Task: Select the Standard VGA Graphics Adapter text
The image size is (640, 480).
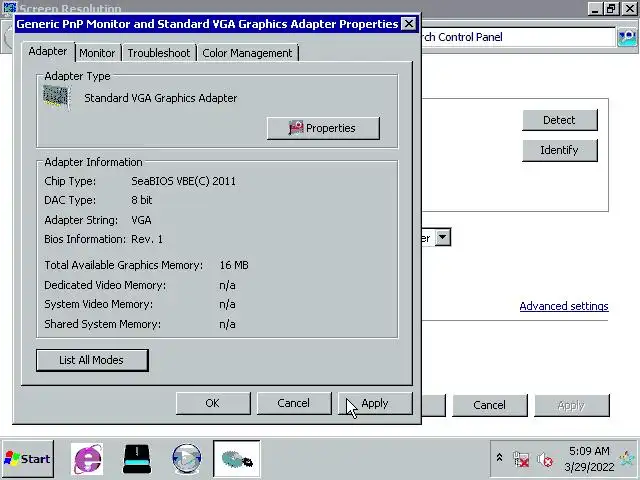Action: click(x=160, y=98)
